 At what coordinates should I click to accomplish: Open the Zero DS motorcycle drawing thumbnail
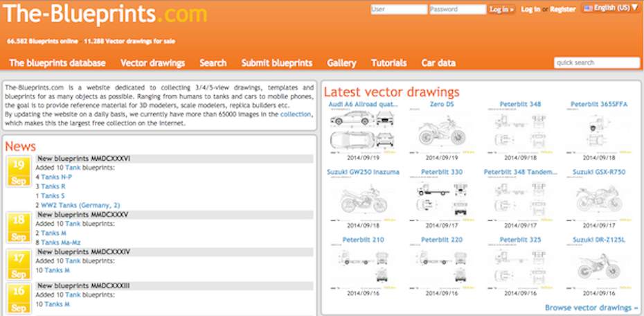pos(442,130)
